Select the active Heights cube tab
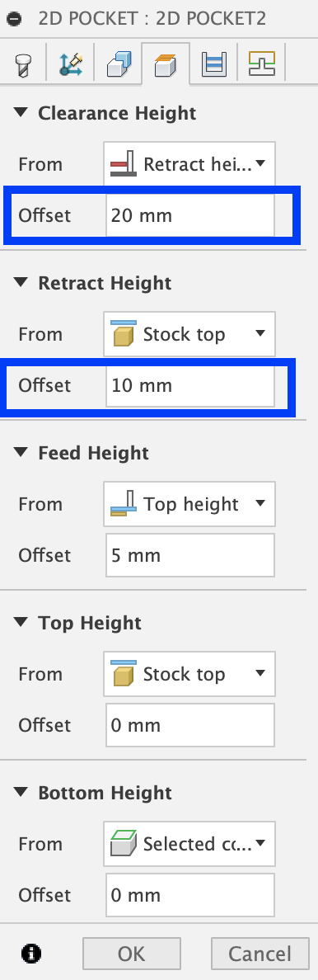The width and height of the screenshot is (318, 980). point(166,64)
